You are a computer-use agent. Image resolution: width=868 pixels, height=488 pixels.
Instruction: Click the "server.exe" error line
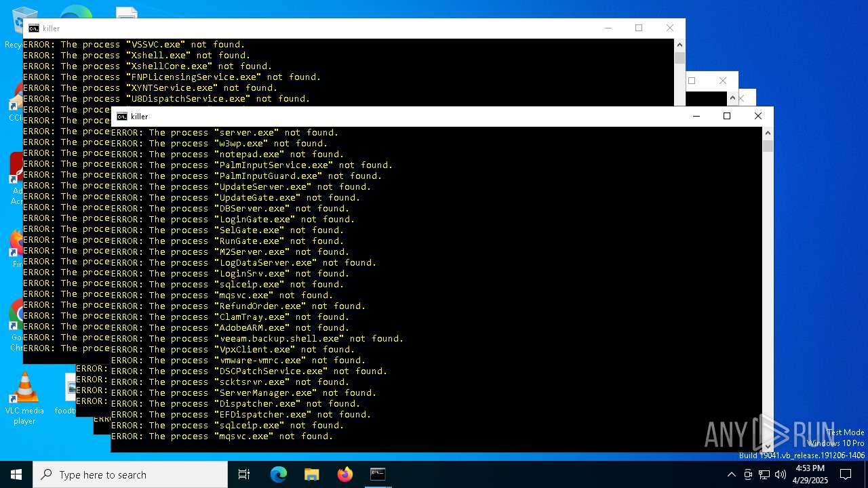click(x=225, y=133)
